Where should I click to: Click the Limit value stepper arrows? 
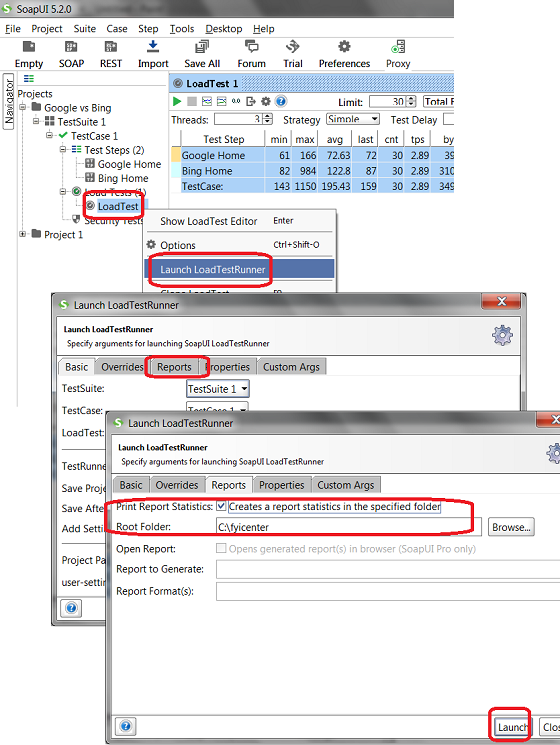pos(412,101)
